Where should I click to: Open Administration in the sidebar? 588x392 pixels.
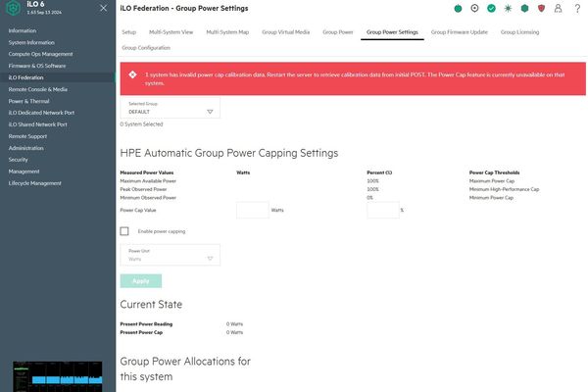tap(25, 148)
